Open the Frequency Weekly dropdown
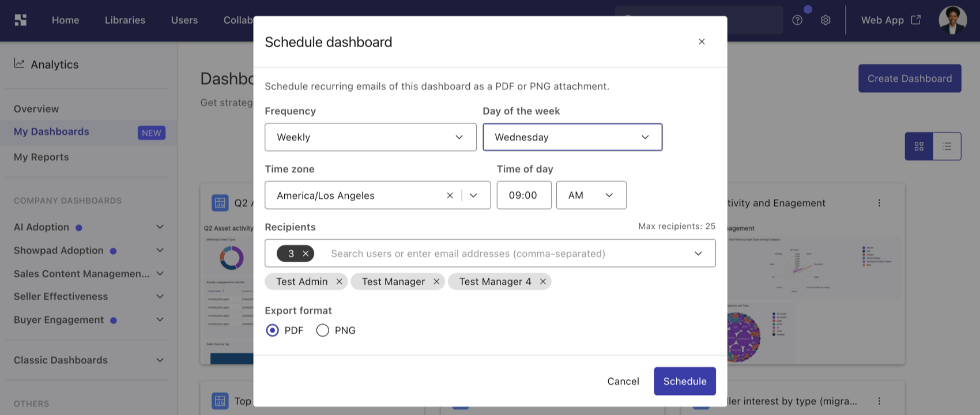 click(x=371, y=137)
